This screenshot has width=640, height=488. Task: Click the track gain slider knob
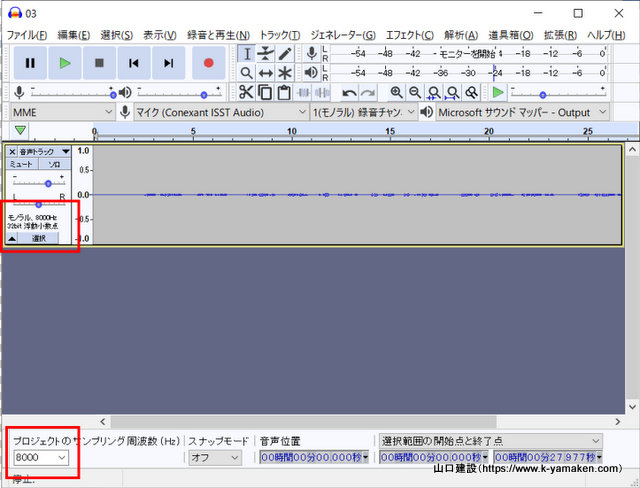[x=48, y=184]
